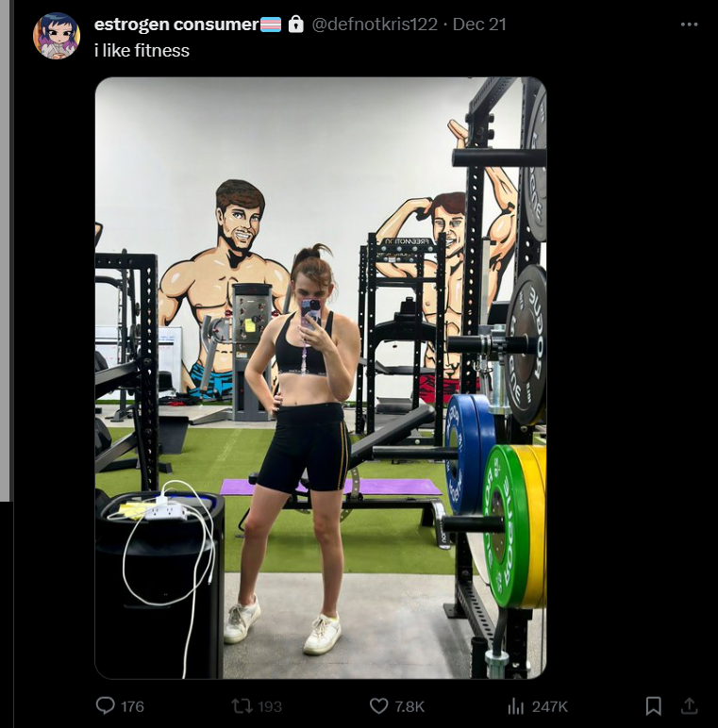Bookmark this post
718x728 pixels.
tap(654, 706)
